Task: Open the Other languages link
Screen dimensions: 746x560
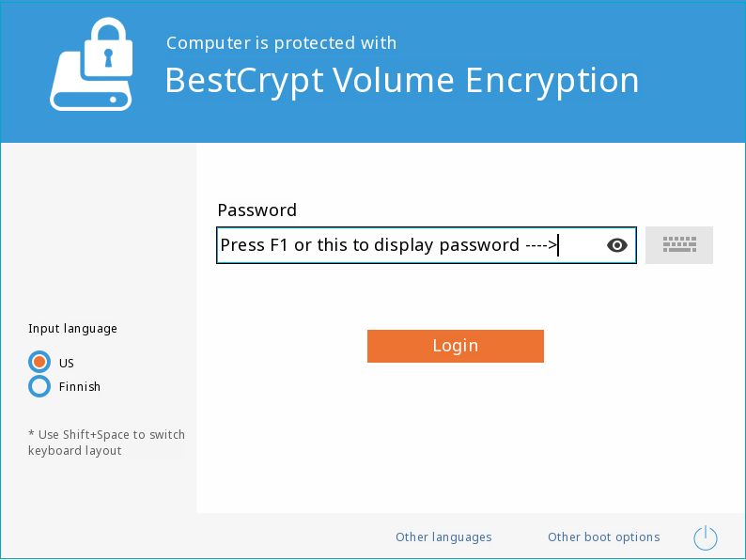Action: click(x=443, y=537)
